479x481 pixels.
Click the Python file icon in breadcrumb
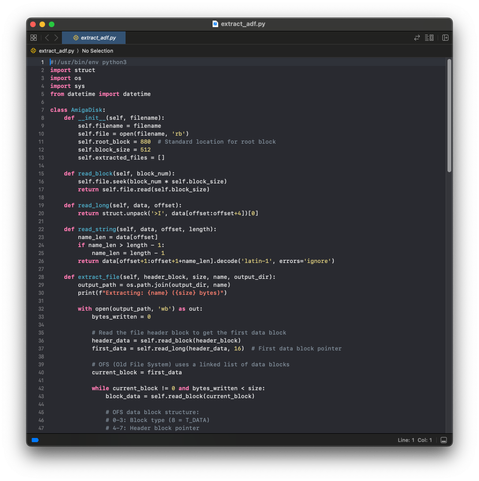[33, 51]
